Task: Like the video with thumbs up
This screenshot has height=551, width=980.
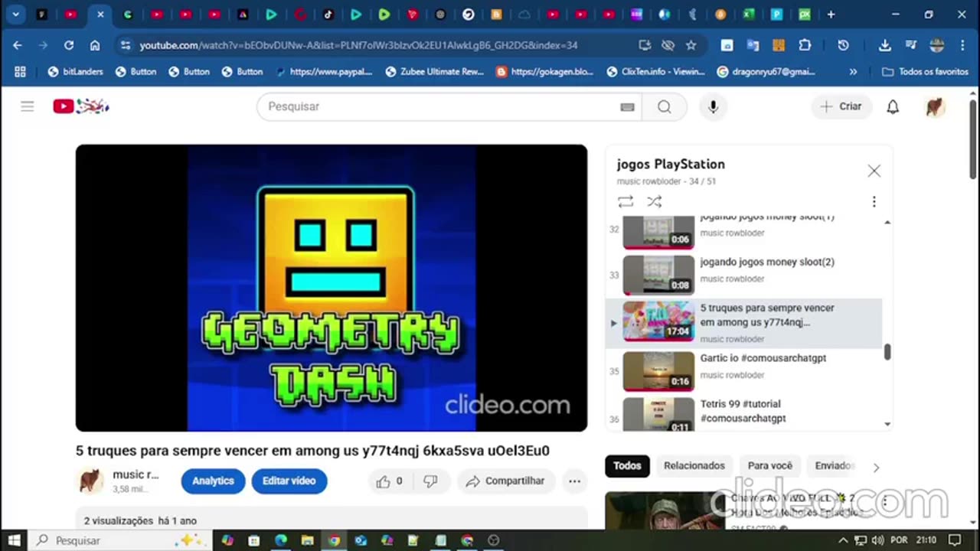Action: pos(390,481)
